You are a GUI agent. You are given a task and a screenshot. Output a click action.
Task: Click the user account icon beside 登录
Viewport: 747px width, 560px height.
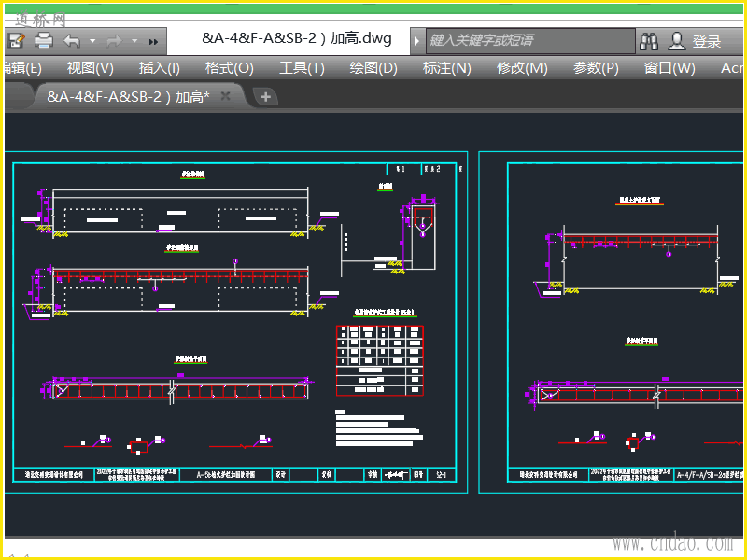[x=677, y=41]
